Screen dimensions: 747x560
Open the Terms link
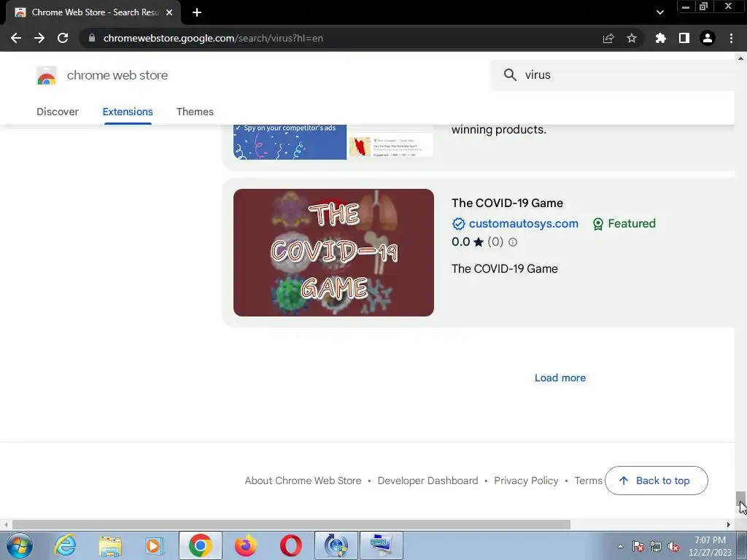589,481
